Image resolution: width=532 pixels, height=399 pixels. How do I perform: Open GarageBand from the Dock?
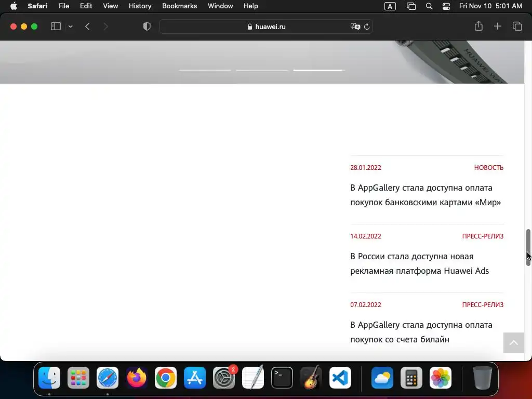tap(311, 378)
